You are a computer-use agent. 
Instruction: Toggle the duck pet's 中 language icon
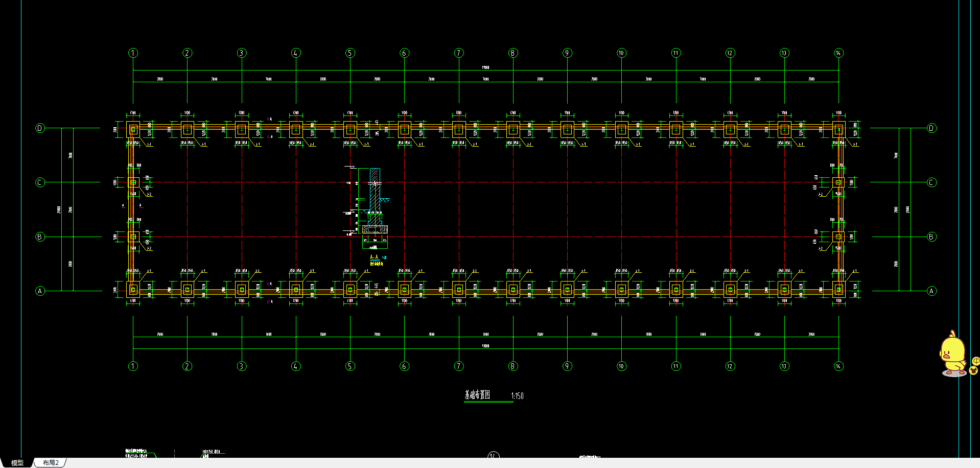[976, 361]
